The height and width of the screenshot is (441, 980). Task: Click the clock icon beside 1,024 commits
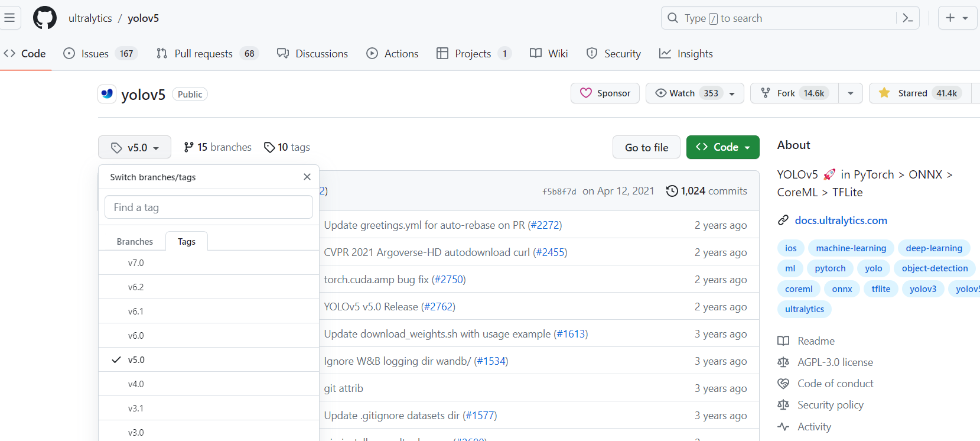click(672, 191)
